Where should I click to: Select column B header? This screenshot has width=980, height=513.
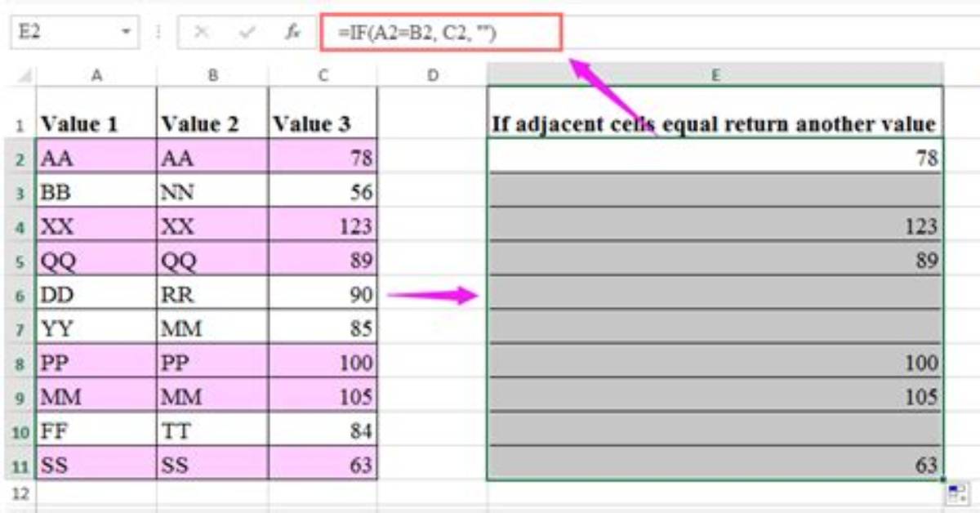(x=212, y=75)
